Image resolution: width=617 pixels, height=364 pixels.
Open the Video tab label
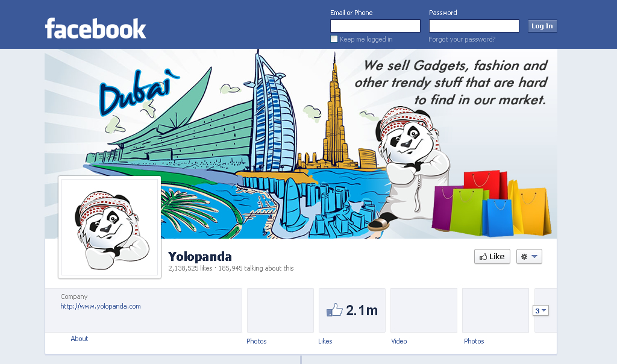pyautogui.click(x=399, y=341)
